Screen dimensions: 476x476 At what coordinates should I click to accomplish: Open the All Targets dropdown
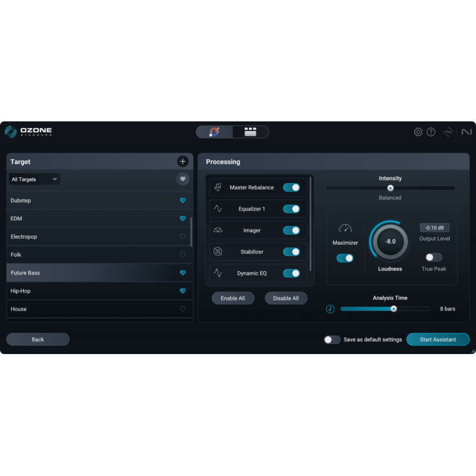point(34,178)
